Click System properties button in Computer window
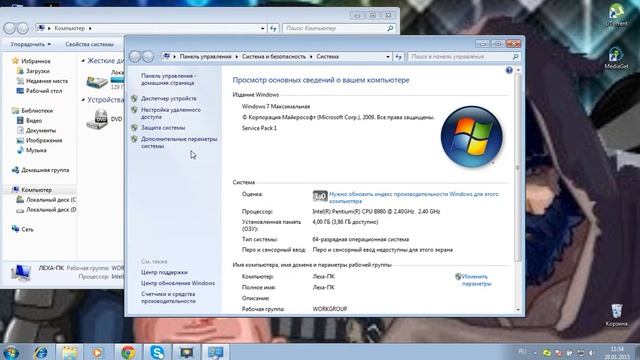 [x=89, y=44]
